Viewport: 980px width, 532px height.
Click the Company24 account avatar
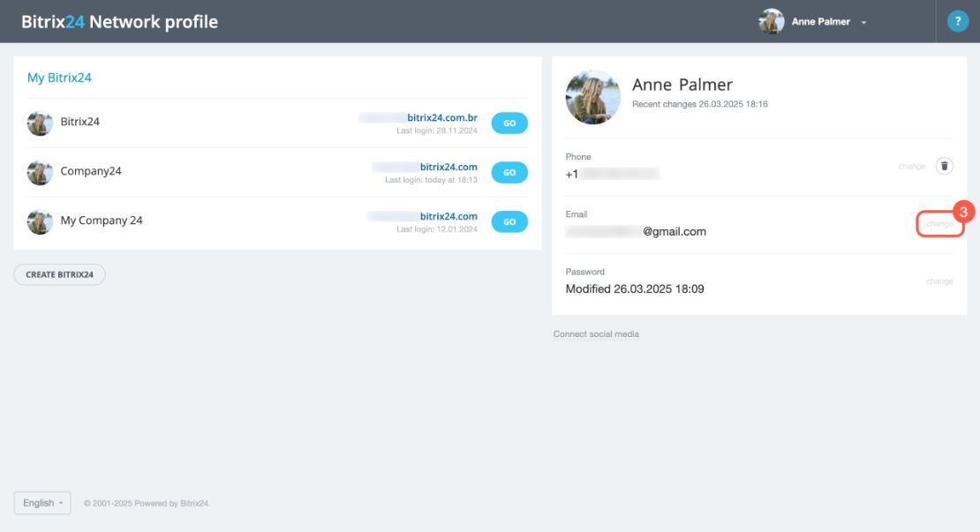coord(40,172)
